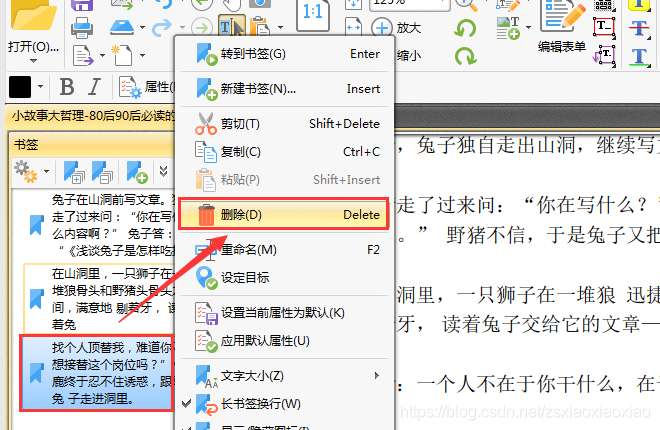Select the purple Callout text tool
The image size is (660, 430).
coord(604,56)
